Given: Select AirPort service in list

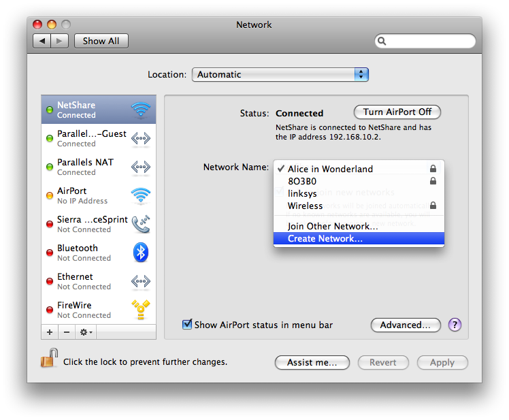Looking at the screenshot, I should coord(99,195).
